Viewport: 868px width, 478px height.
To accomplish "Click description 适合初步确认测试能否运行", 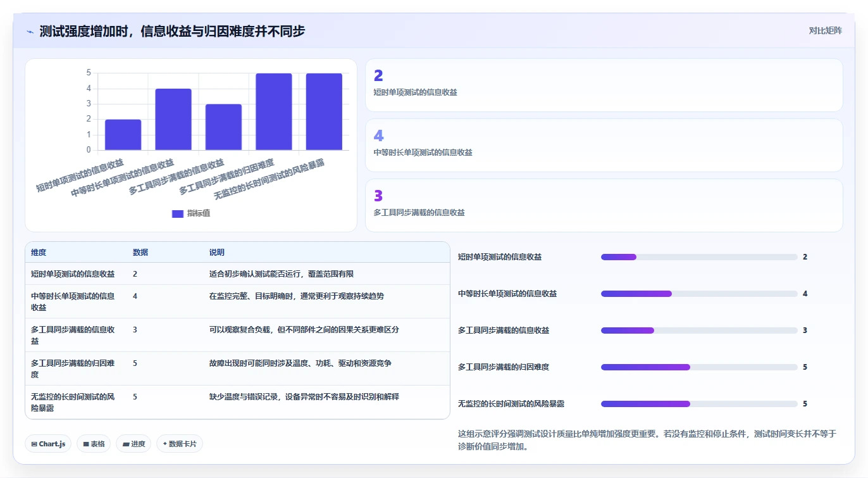I will point(282,274).
